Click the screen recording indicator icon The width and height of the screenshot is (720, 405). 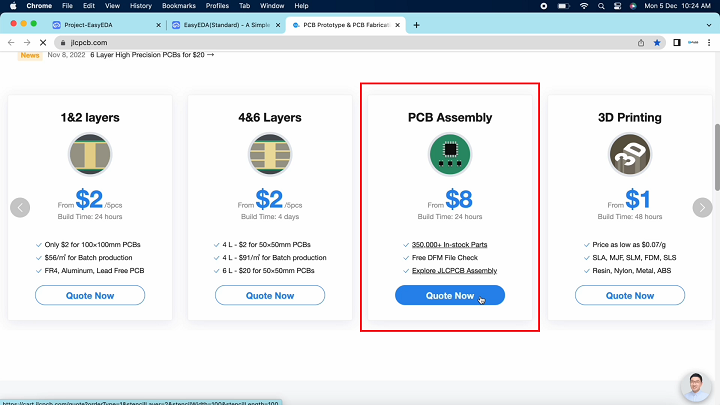(544, 6)
